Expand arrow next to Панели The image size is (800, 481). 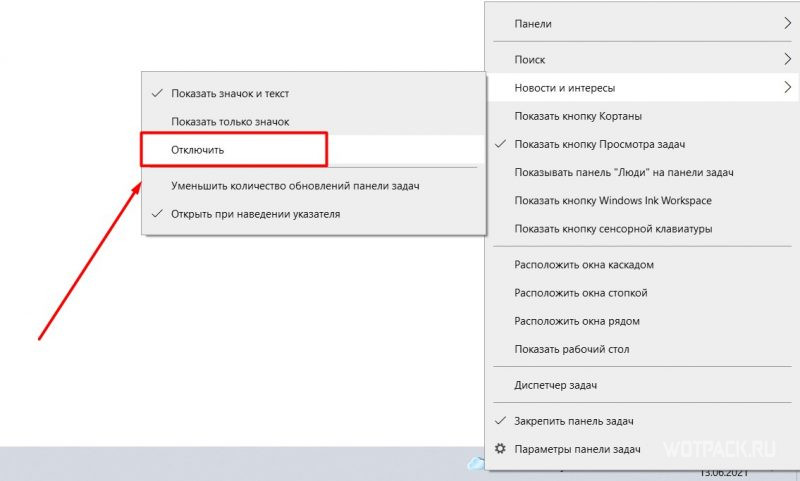pyautogui.click(x=787, y=23)
